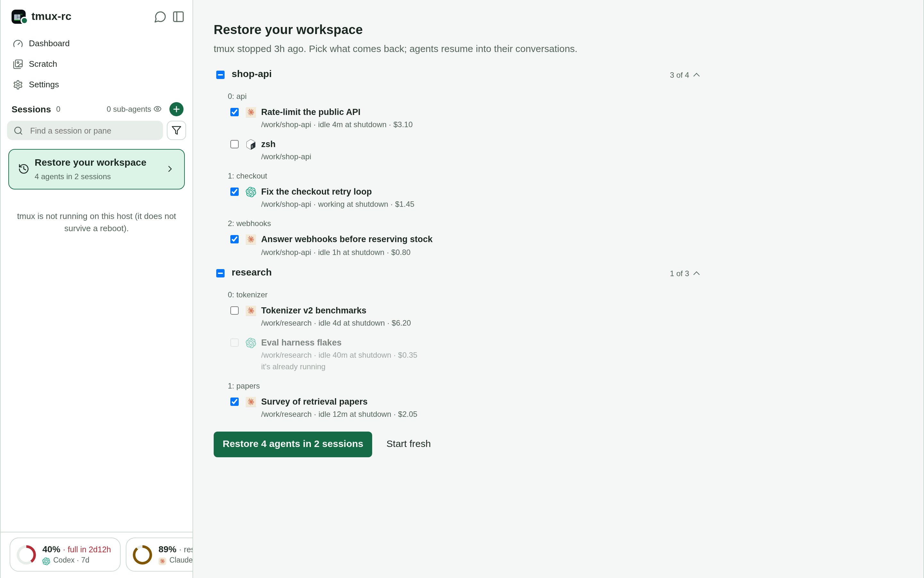The height and width of the screenshot is (578, 924).
Task: Click Restore 4 agents in 2 sessions button
Action: (293, 444)
